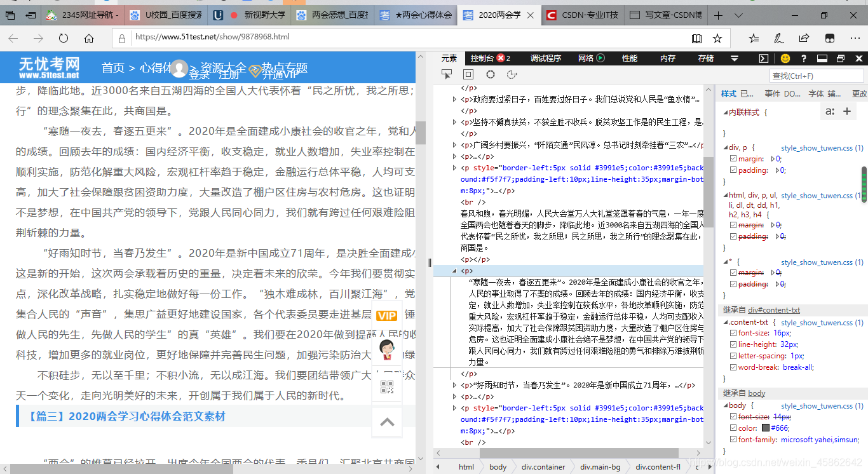Follow the div#content-txt inherited link
This screenshot has height=474, width=868.
point(774,310)
